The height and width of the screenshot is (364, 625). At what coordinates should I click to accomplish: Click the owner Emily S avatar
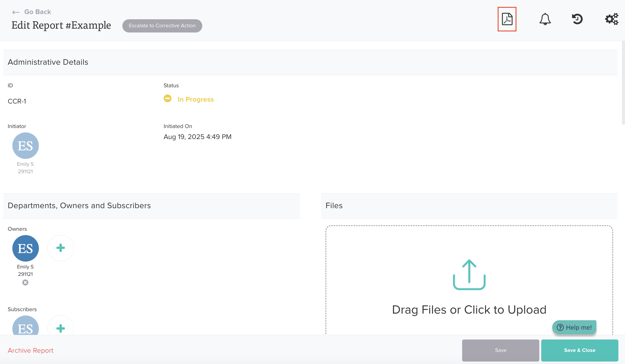(26, 248)
